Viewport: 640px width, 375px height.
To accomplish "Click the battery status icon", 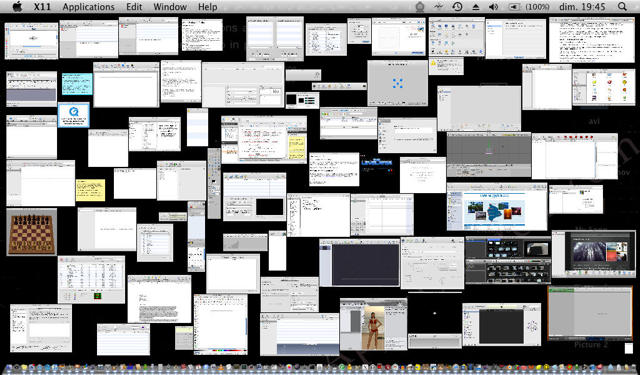I will [514, 7].
